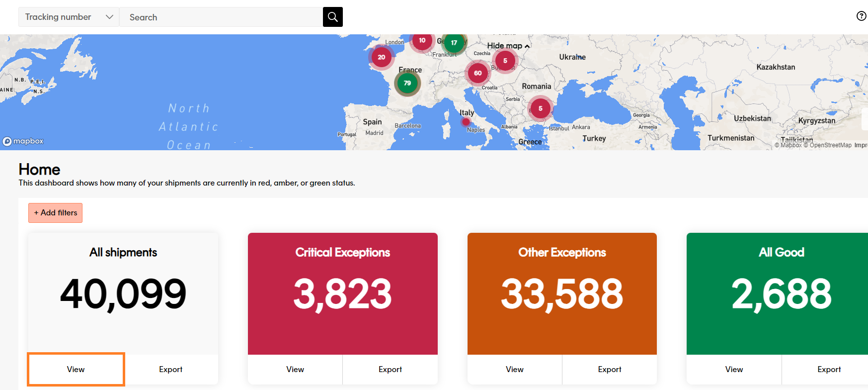
Task: Click the red 10 cluster near London
Action: coord(422,41)
